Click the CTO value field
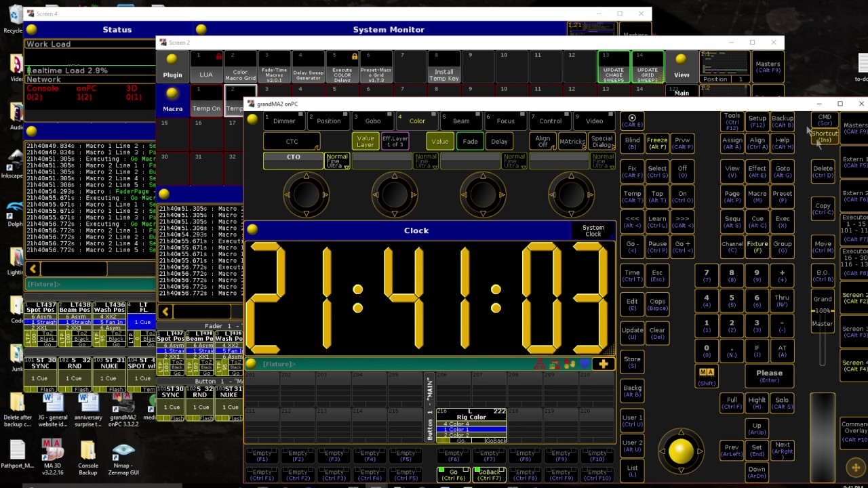This screenshot has height=488, width=868. tap(293, 161)
